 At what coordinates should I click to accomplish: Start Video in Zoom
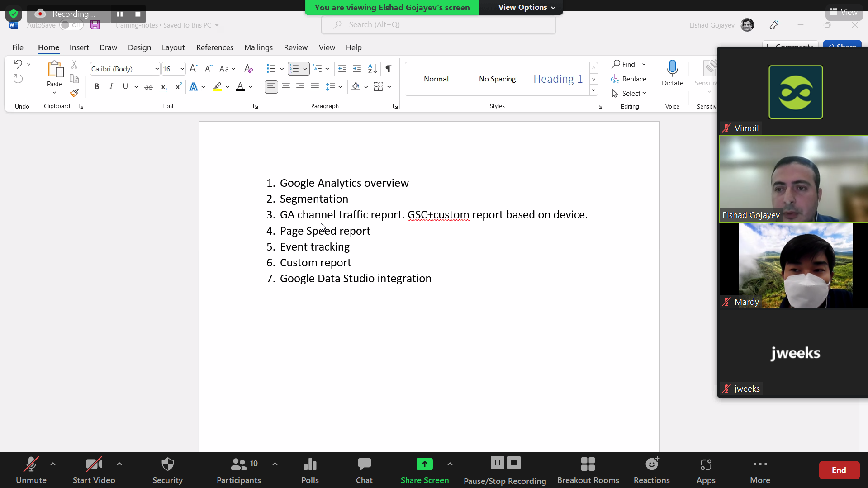(x=94, y=470)
